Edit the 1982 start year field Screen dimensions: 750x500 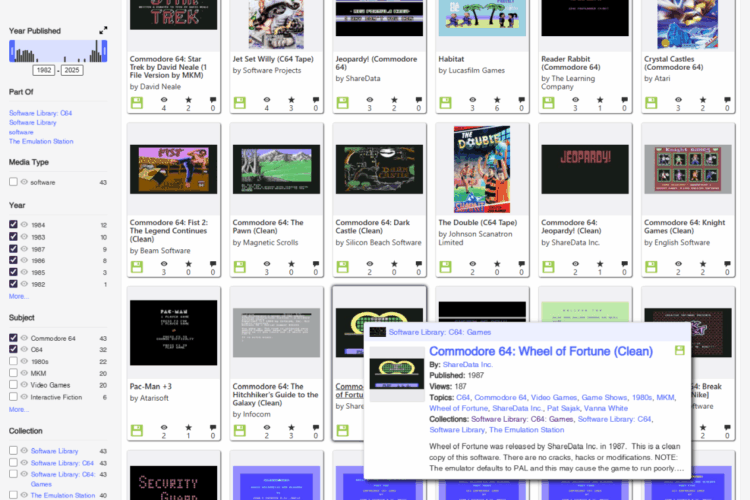click(44, 70)
